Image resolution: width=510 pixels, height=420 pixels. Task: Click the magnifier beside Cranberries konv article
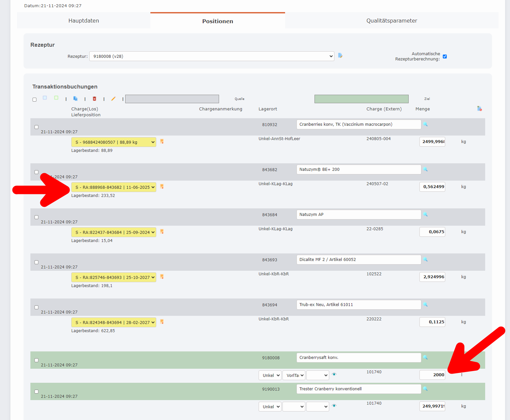click(425, 124)
